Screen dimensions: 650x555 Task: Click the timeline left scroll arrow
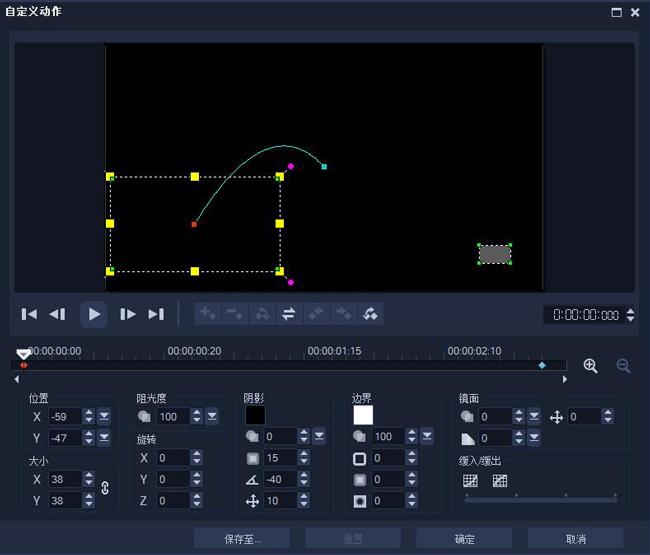coord(17,379)
